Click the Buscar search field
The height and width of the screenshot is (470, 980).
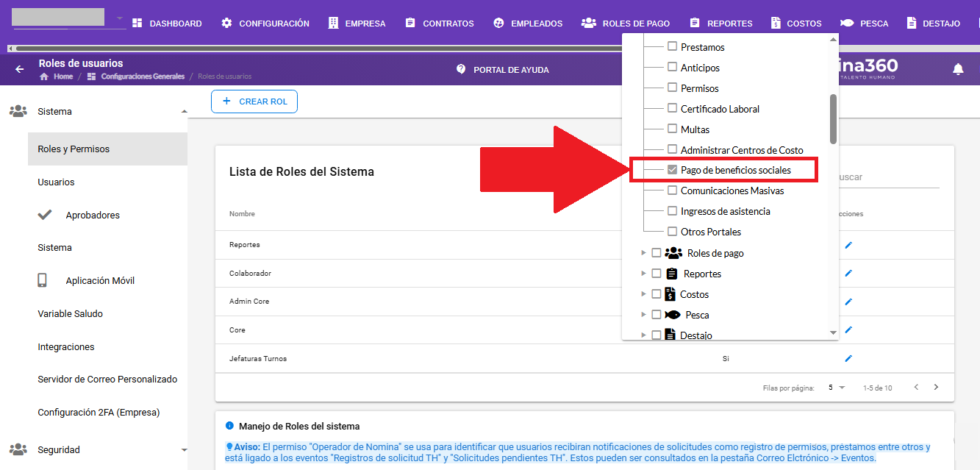pos(888,177)
